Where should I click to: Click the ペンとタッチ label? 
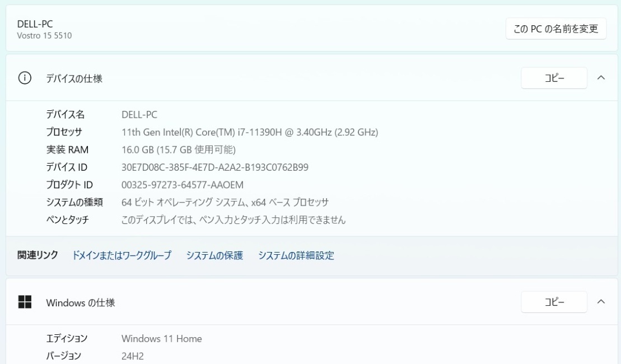point(67,220)
